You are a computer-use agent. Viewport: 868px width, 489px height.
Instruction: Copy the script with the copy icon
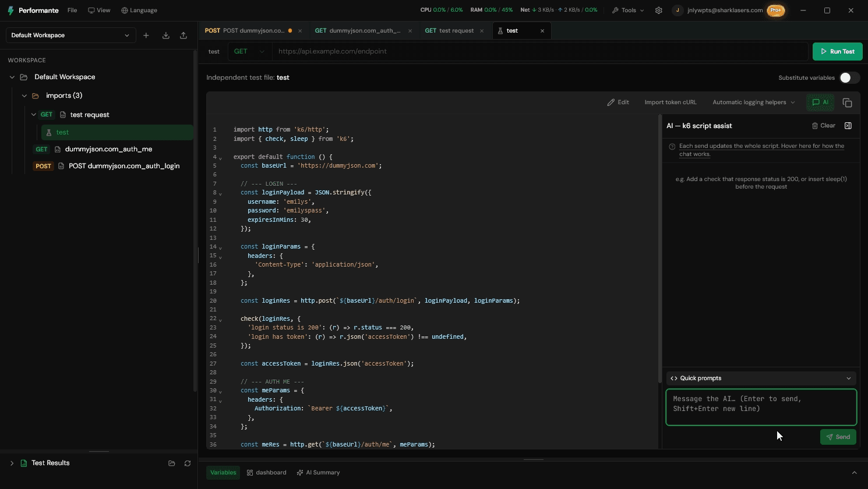[x=848, y=102]
